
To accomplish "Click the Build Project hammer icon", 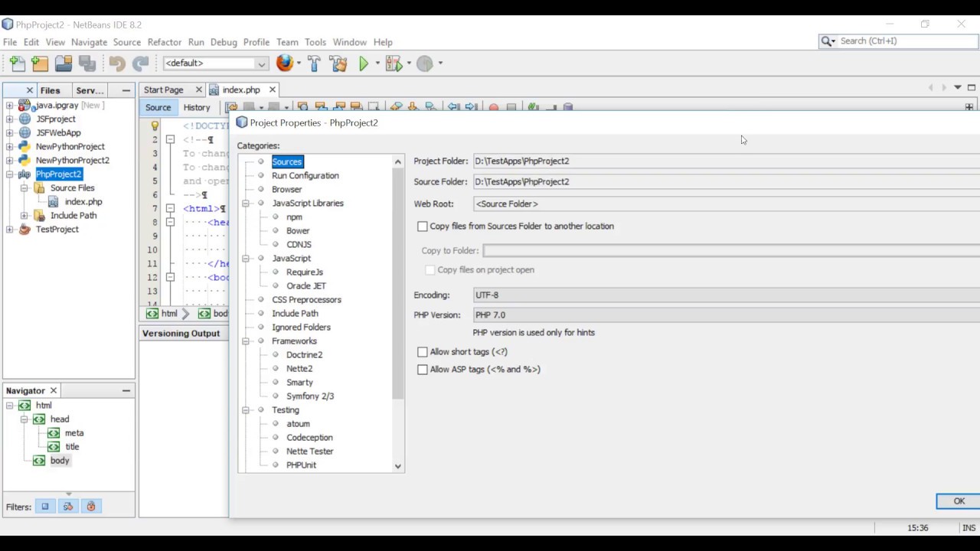I will [314, 64].
